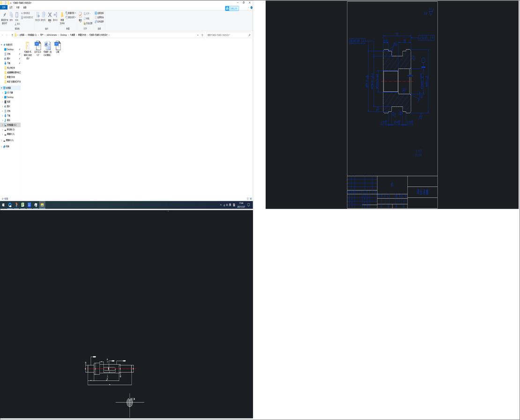520x420 pixels.
Task: Open the address bar history dropdown
Action: tap(198, 35)
